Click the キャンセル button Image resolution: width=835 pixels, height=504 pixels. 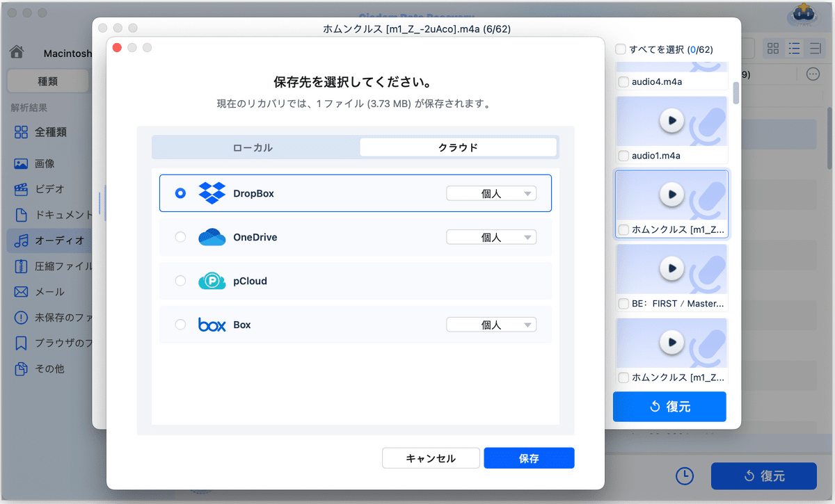coord(431,458)
